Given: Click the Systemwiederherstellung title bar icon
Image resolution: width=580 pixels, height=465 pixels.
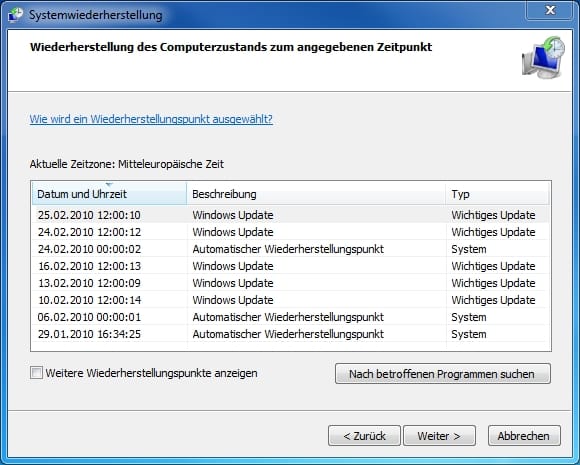Looking at the screenshot, I should point(15,15).
